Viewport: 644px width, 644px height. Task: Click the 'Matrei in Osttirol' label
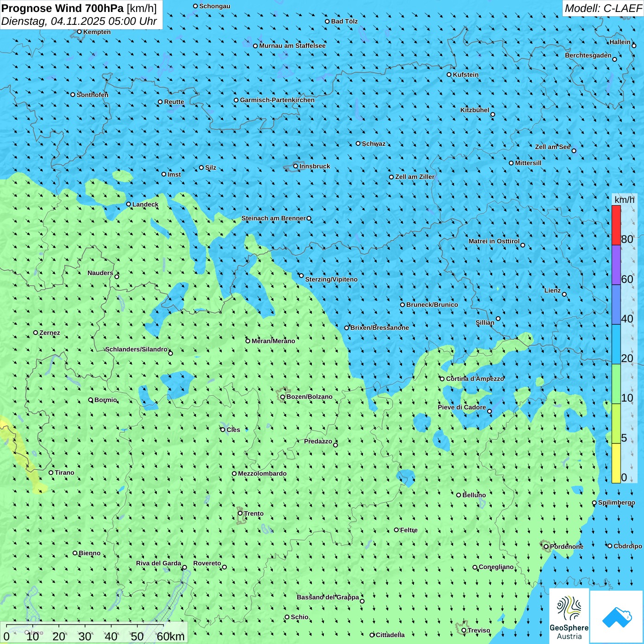click(x=494, y=241)
